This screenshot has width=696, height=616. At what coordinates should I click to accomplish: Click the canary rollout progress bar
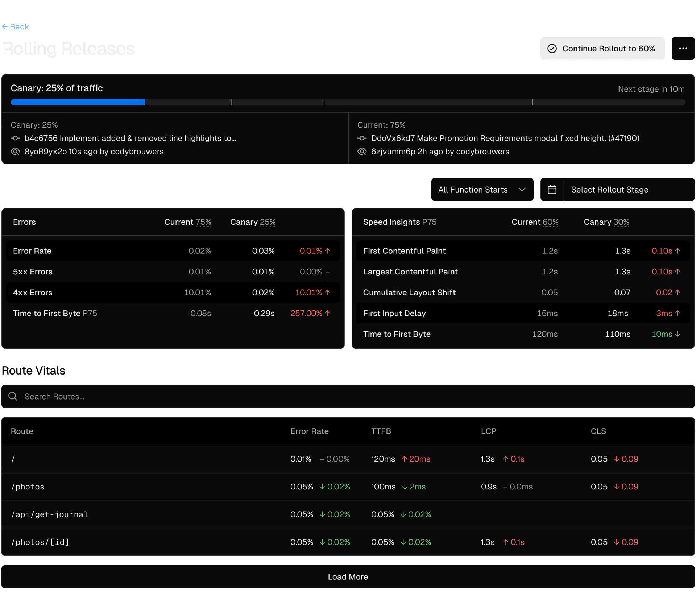coord(347,102)
